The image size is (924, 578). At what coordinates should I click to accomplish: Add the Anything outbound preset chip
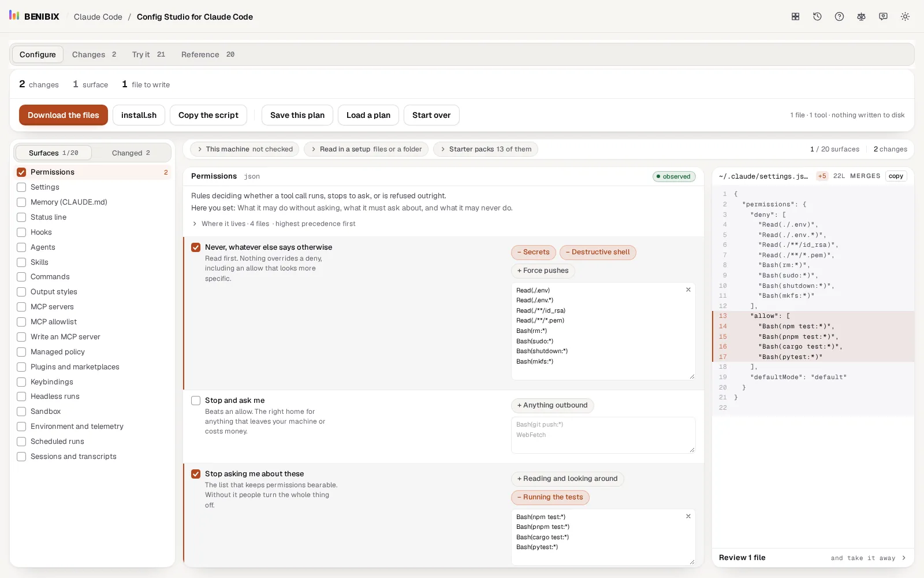pos(553,405)
